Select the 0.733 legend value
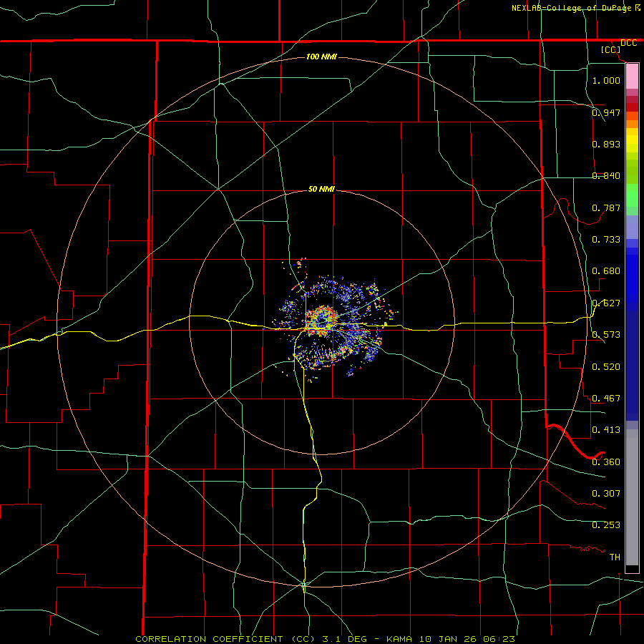This screenshot has height=644, width=644. [606, 239]
